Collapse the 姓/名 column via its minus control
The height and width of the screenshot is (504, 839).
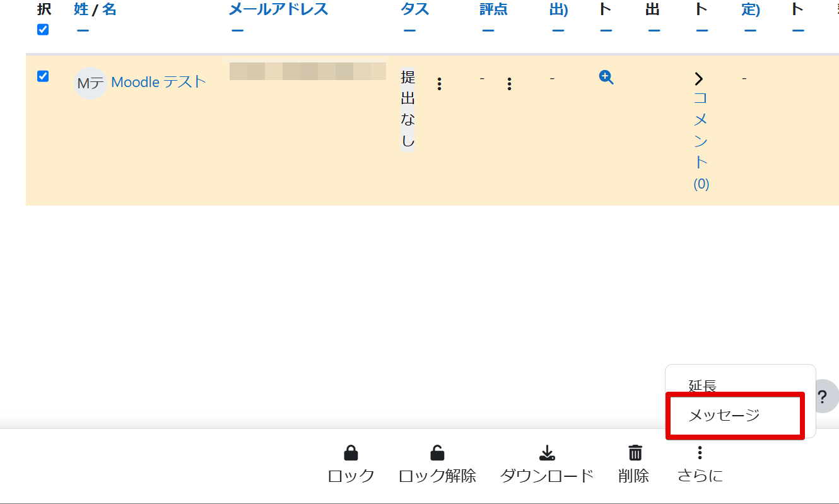(x=83, y=29)
